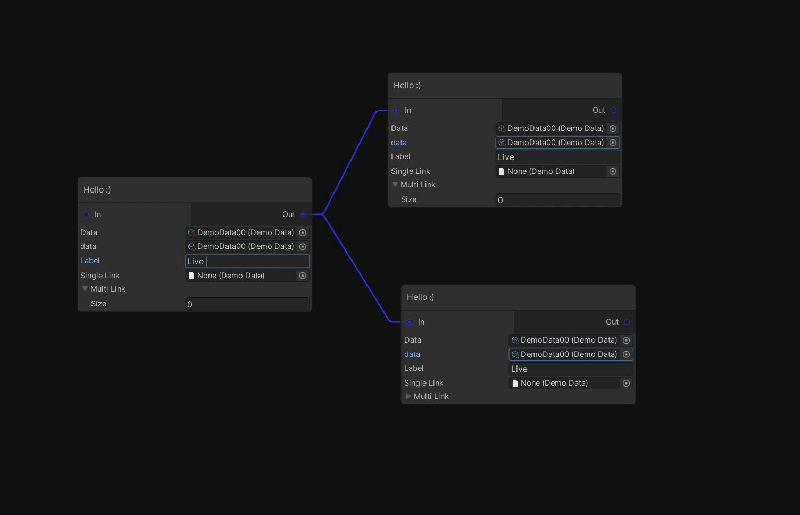Open lowercase data object picker in bottom-right node
This screenshot has height=515, width=800.
[626, 354]
